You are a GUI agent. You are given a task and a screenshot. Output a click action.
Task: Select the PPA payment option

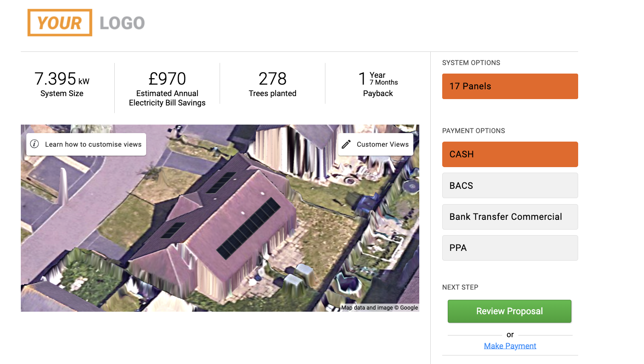(x=510, y=248)
